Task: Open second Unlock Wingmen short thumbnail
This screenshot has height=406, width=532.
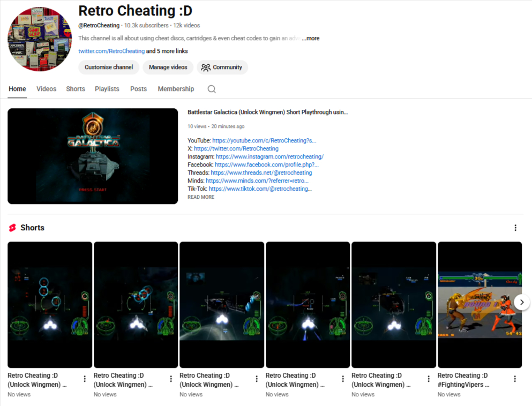Action: (x=136, y=305)
